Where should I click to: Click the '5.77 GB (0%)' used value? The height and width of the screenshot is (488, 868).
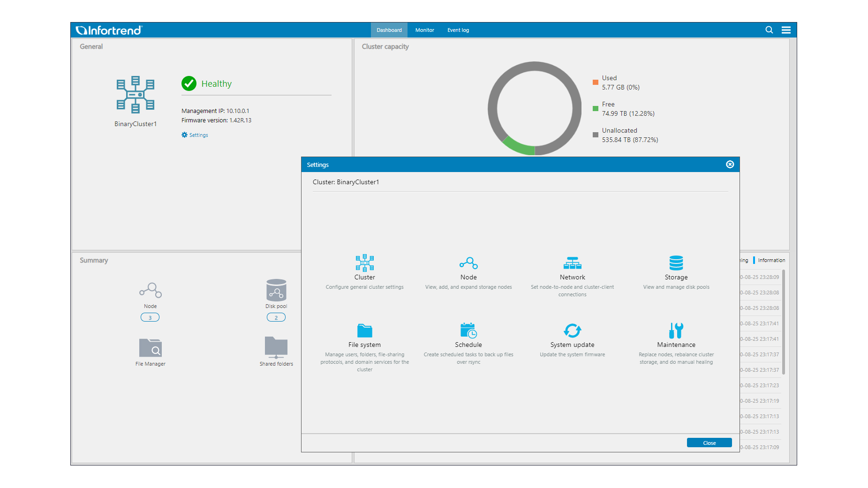click(x=621, y=87)
